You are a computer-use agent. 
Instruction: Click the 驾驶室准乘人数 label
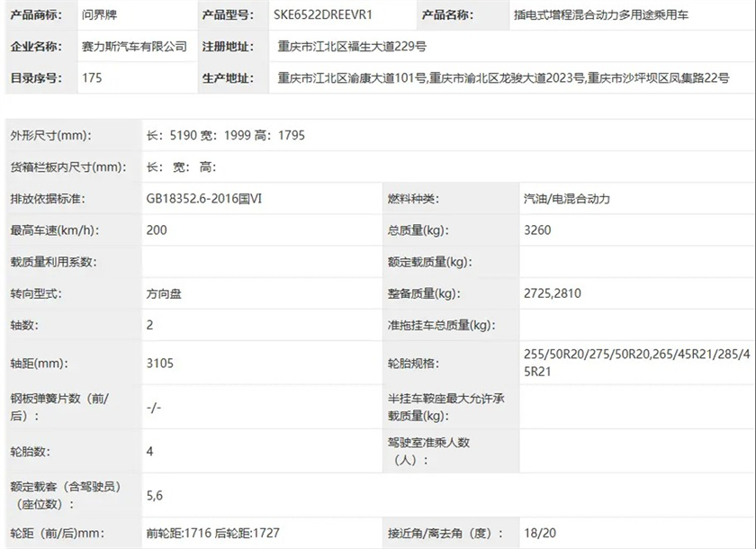(428, 451)
